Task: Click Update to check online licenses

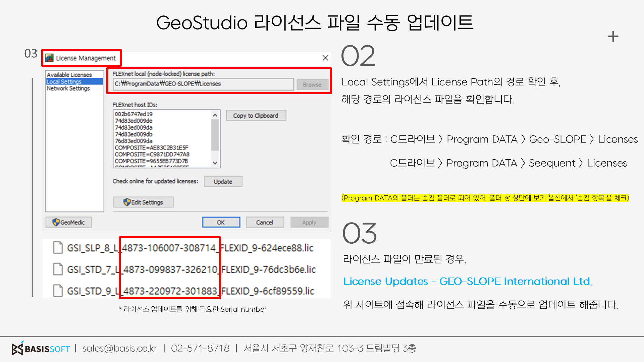Action: [x=223, y=181]
